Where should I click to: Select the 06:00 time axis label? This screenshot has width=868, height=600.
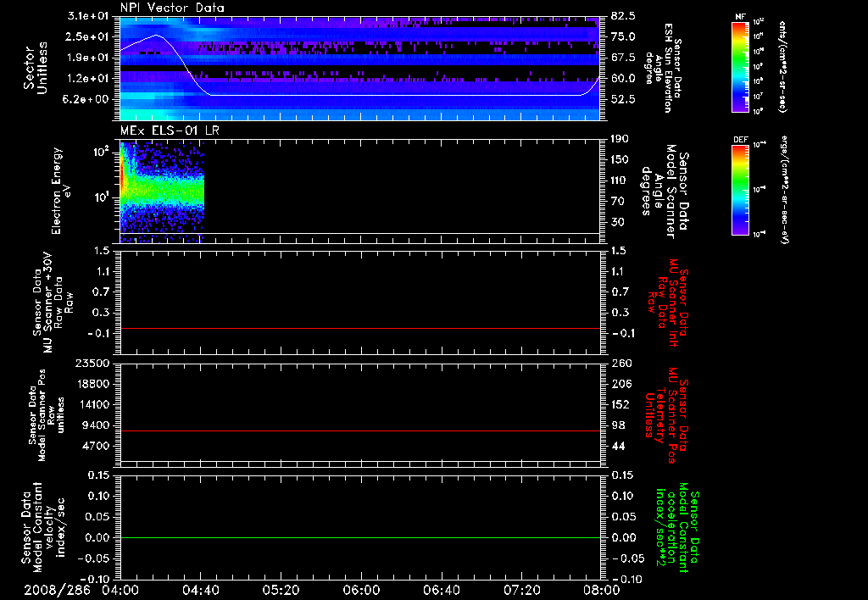click(x=361, y=590)
